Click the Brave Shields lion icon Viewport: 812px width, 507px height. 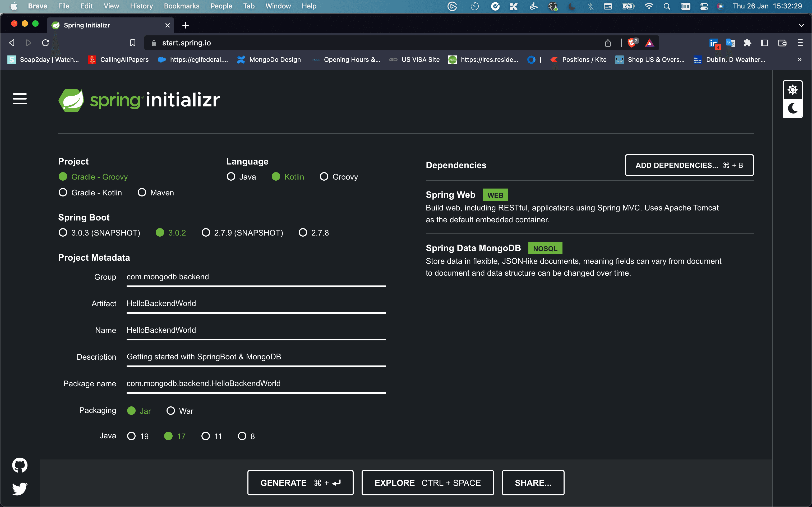point(631,43)
